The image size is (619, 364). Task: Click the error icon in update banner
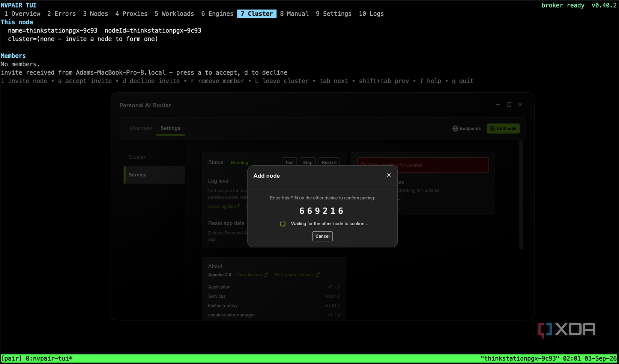363,165
